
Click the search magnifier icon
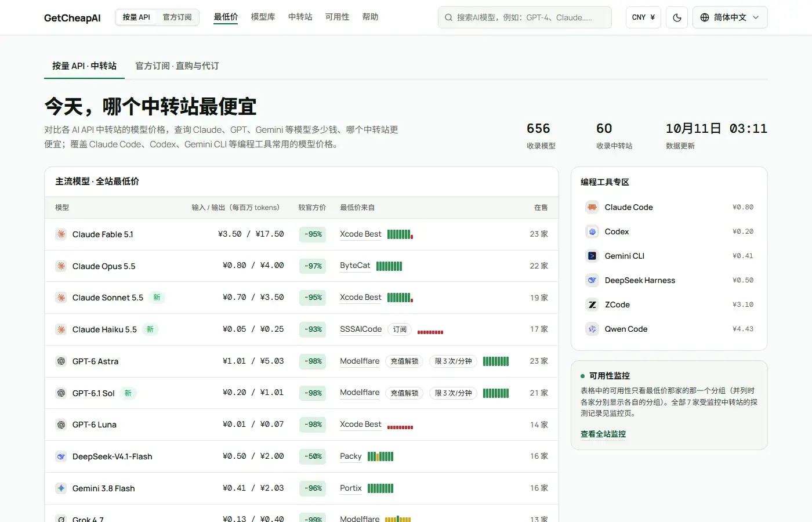[x=448, y=17]
